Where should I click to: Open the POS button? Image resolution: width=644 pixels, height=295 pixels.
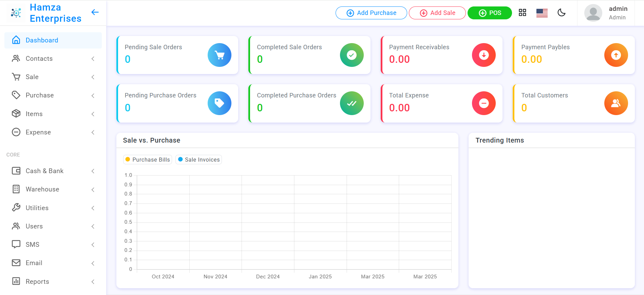click(x=490, y=13)
